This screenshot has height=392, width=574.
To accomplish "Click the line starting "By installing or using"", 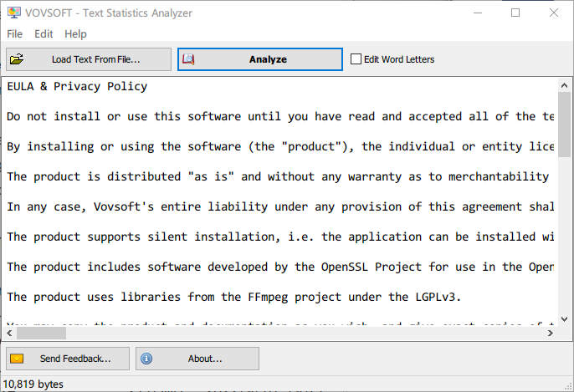I will (x=280, y=146).
